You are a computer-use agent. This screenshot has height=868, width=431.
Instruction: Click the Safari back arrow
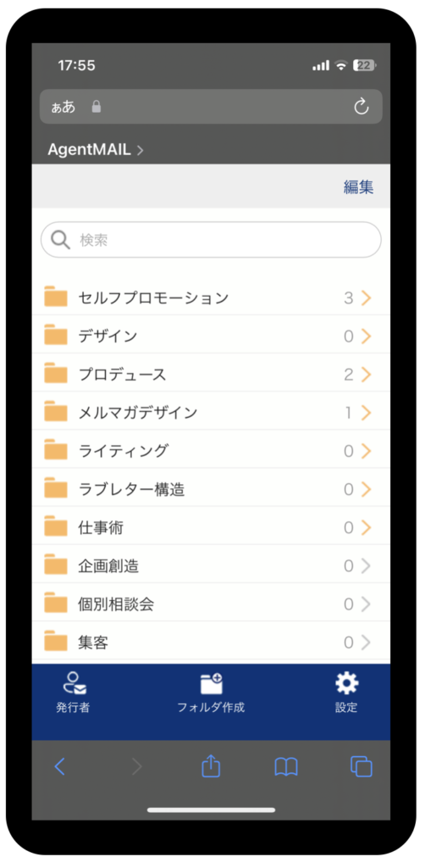pyautogui.click(x=60, y=766)
